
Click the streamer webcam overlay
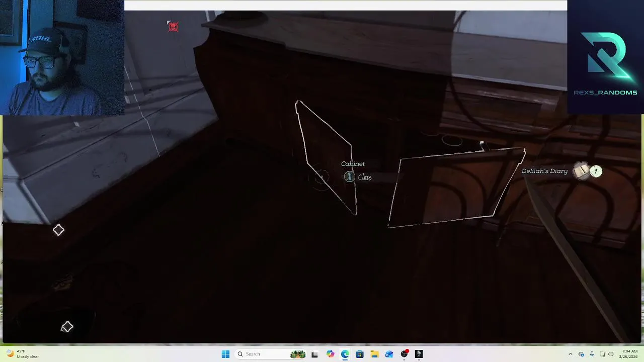[62, 58]
